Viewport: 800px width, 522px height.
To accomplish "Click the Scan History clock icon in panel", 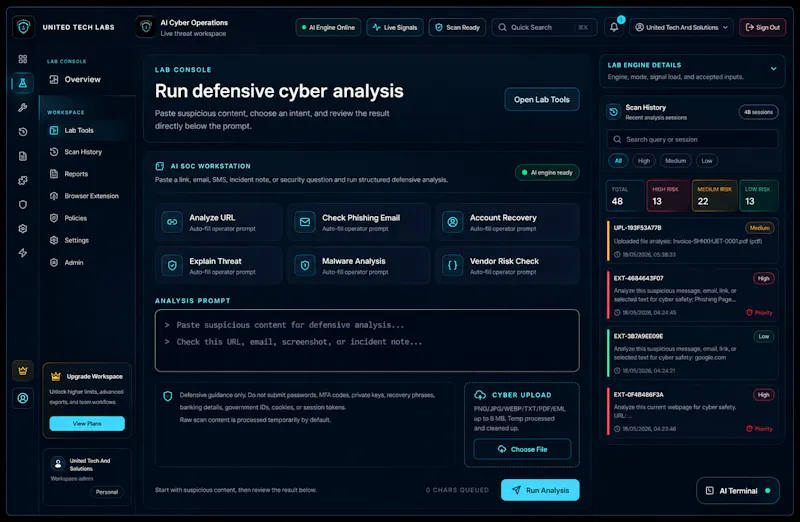I will [x=614, y=112].
